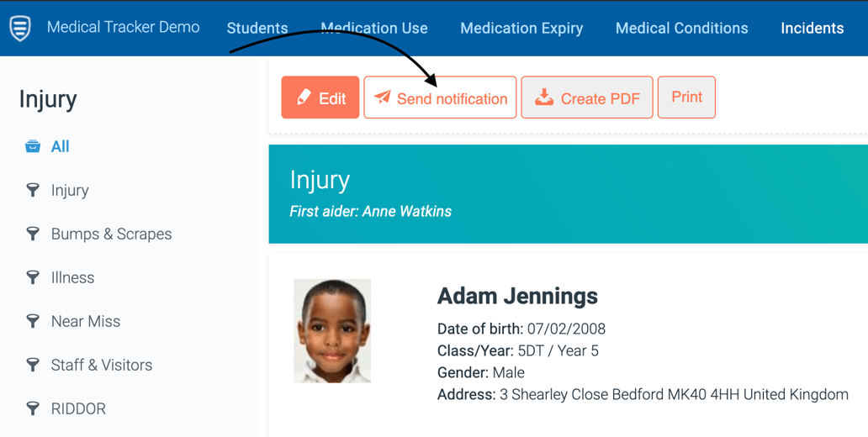Filter by Near Miss incidents
Image resolution: width=868 pixels, height=437 pixels.
[x=86, y=321]
